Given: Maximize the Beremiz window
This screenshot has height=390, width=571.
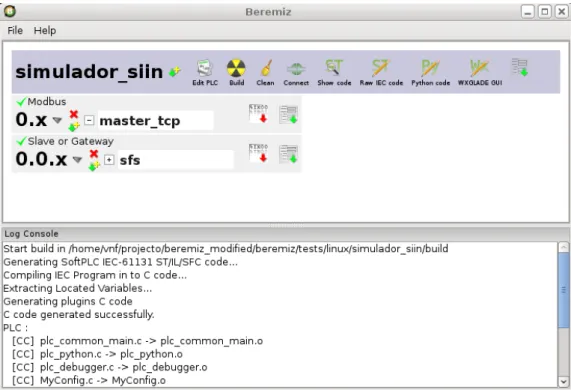Looking at the screenshot, I should [545, 12].
